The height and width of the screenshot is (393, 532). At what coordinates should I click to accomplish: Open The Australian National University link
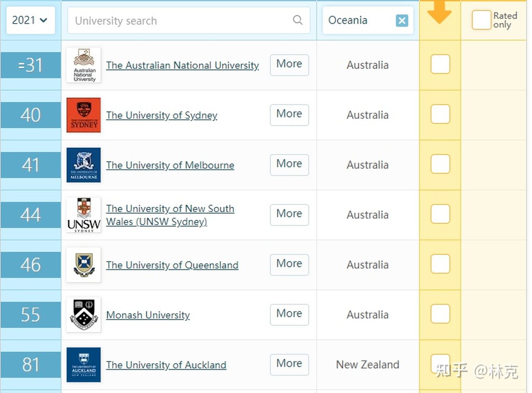click(x=183, y=65)
